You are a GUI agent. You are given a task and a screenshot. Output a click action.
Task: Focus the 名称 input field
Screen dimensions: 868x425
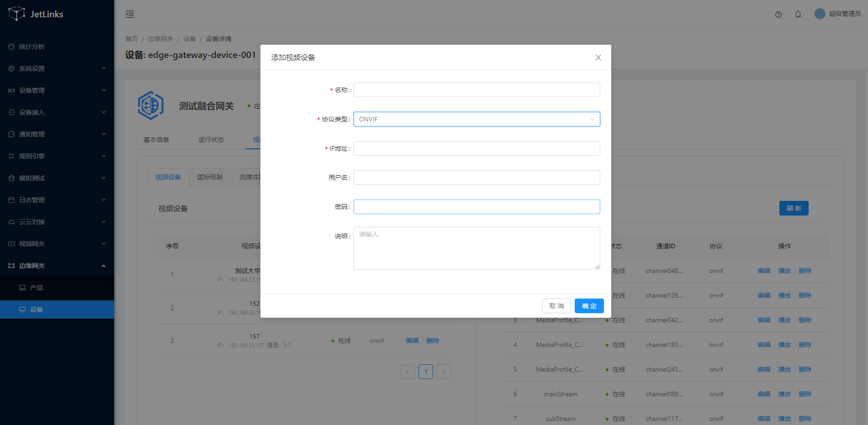coord(476,90)
